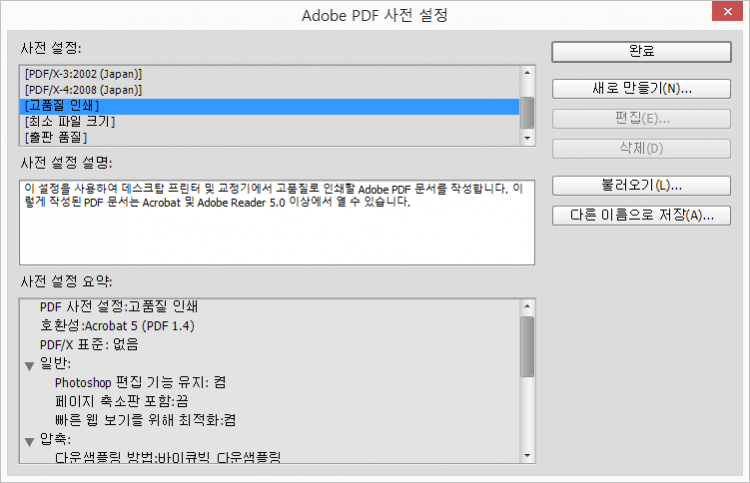The height and width of the screenshot is (483, 750).
Task: Collapse the 압축 section triangle
Action: (x=29, y=439)
